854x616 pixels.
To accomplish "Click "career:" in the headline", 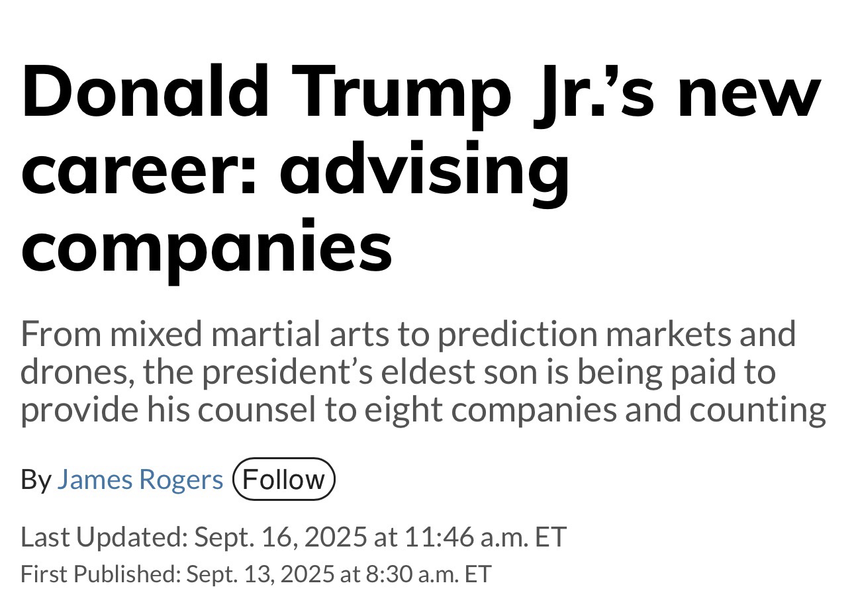I will pyautogui.click(x=139, y=169).
